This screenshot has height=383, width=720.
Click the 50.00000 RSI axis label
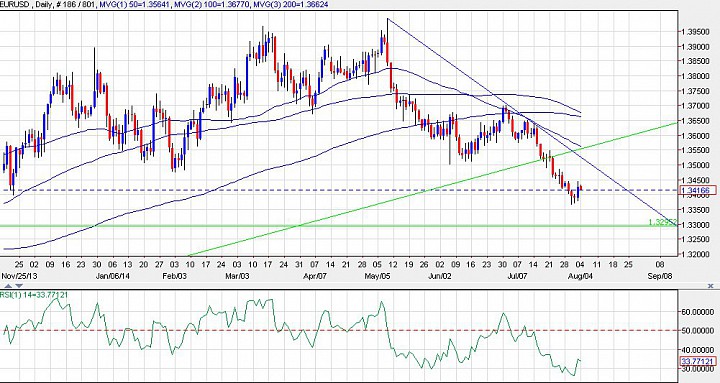(698, 331)
